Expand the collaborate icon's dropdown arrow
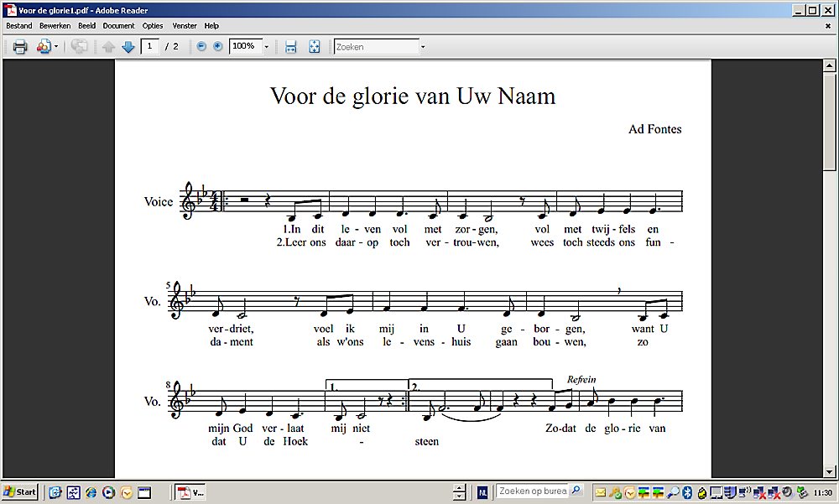The width and height of the screenshot is (839, 504). point(56,47)
